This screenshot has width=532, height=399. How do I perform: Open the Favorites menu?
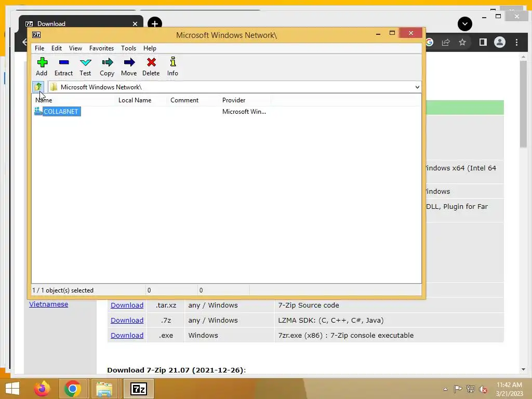pyautogui.click(x=101, y=48)
